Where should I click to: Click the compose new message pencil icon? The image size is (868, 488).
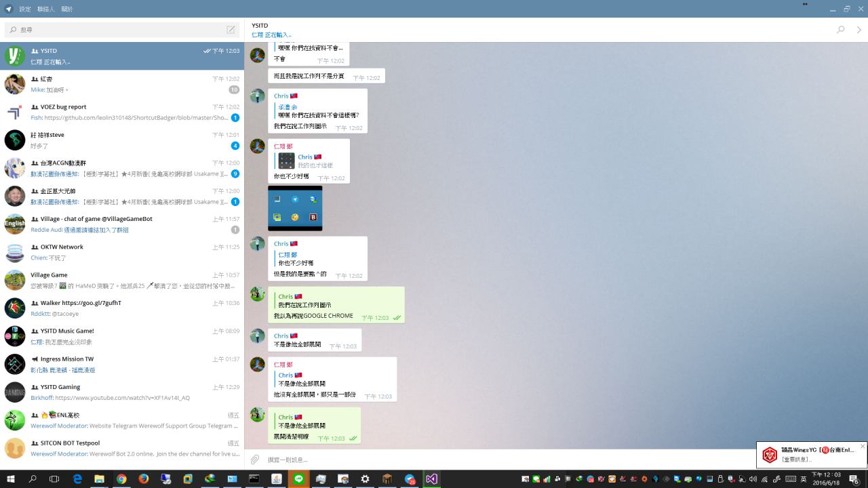(231, 30)
